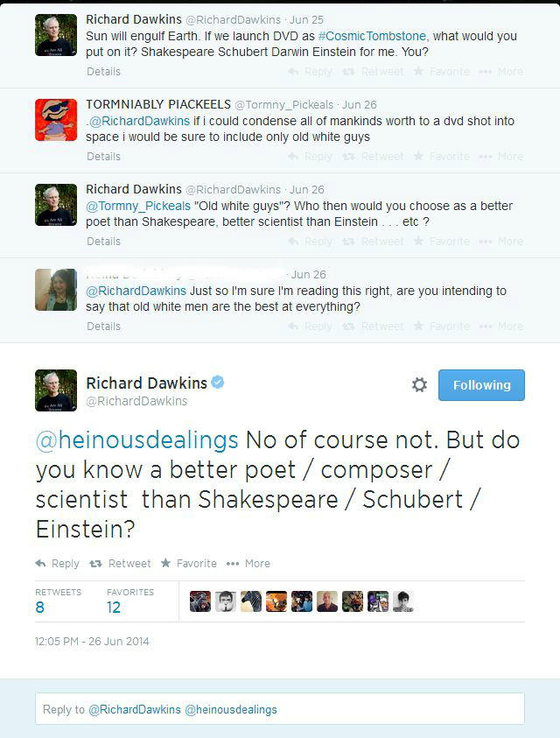Screen dimensions: 560x738
Task: Retweet the main Richard Dawkins tweet
Action: click(x=120, y=564)
